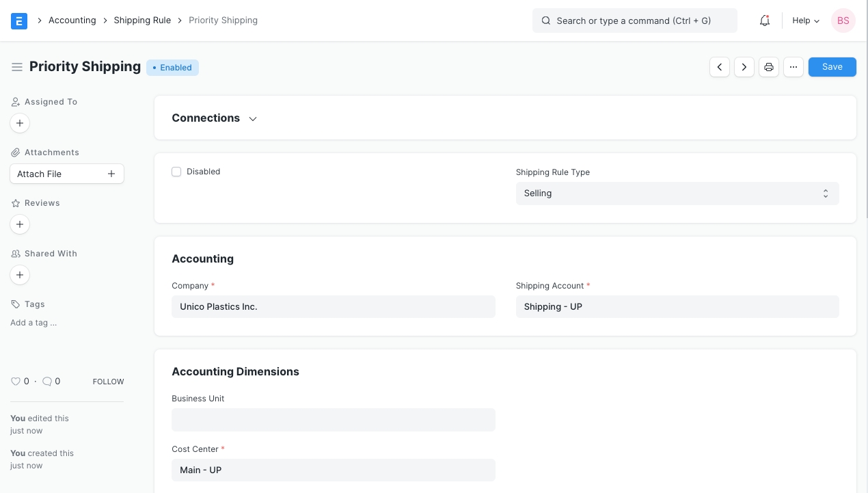Click the print icon

coord(769,67)
